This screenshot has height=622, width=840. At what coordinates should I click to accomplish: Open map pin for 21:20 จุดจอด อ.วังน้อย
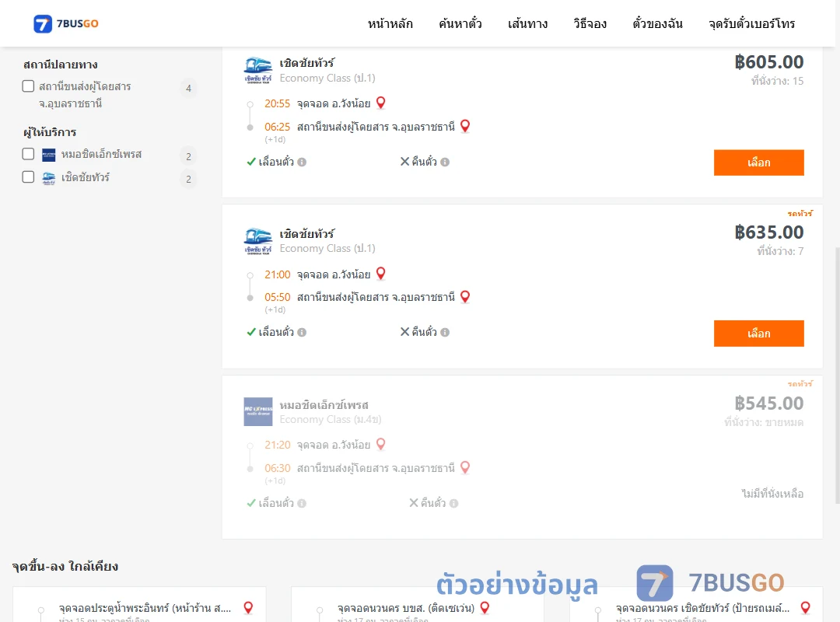pos(381,444)
